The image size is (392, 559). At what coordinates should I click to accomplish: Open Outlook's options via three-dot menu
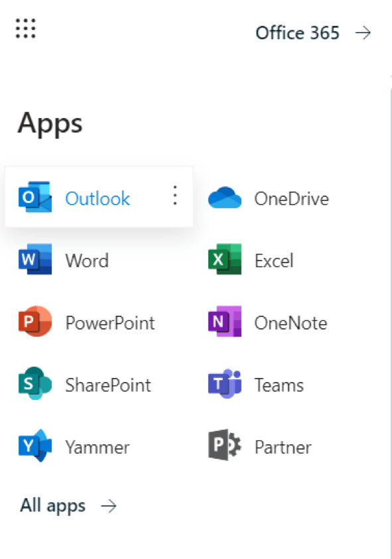click(x=174, y=196)
